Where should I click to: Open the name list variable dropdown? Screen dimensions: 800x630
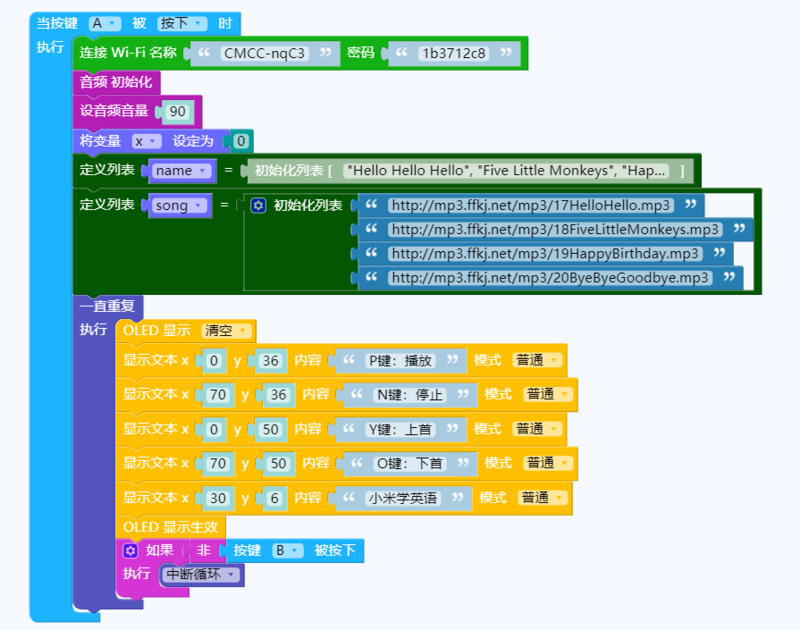(180, 171)
